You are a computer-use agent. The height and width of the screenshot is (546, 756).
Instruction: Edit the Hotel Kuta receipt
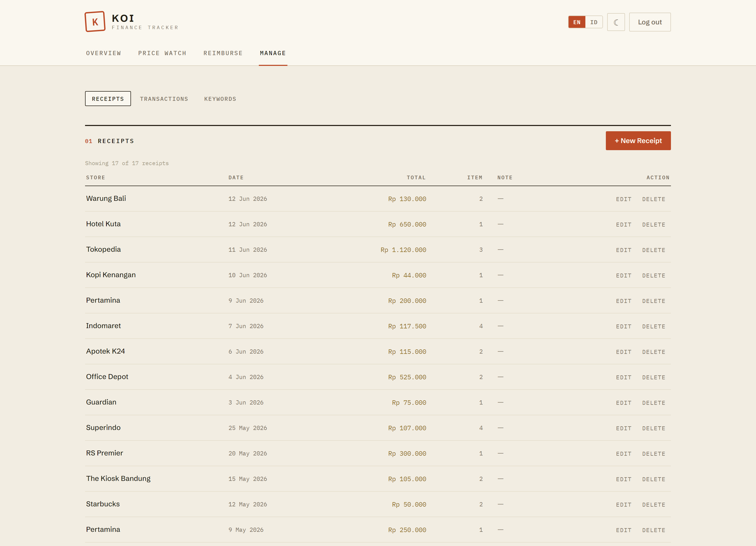pos(624,225)
